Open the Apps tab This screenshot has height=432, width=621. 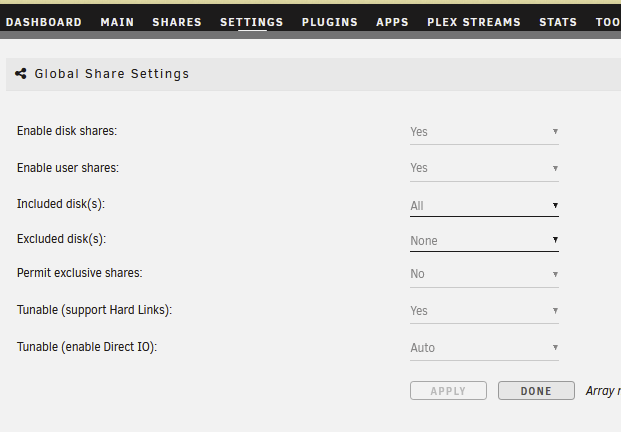point(392,22)
